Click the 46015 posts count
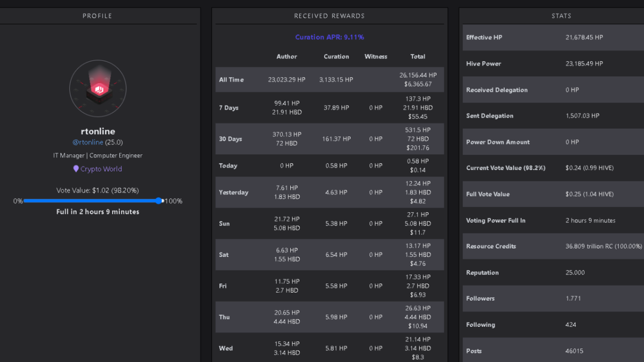This screenshot has height=362, width=644. (x=575, y=351)
